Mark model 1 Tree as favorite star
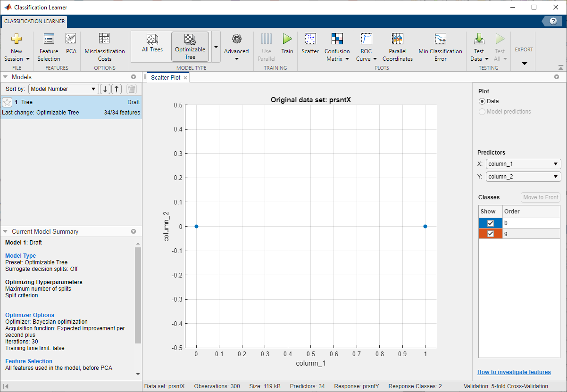The width and height of the screenshot is (567, 392). click(x=7, y=102)
